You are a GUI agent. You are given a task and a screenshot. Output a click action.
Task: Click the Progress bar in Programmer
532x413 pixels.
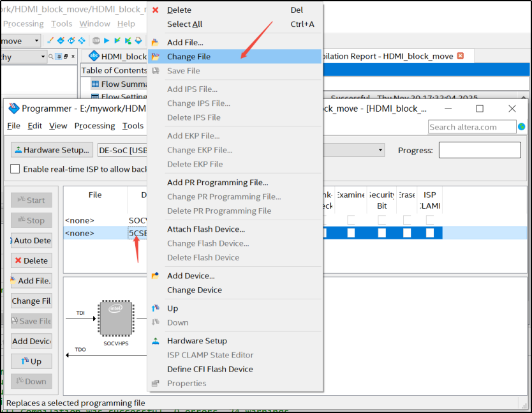tap(480, 150)
